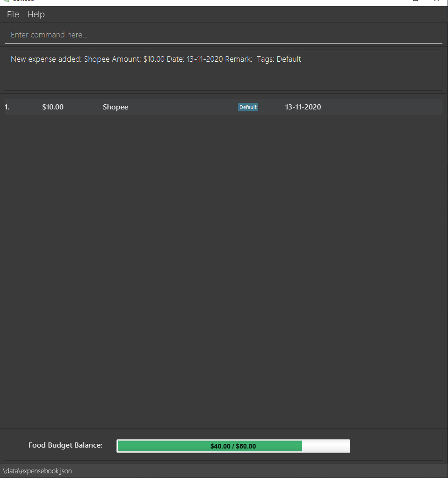Click the Food Budget Balance progress bar

click(233, 446)
